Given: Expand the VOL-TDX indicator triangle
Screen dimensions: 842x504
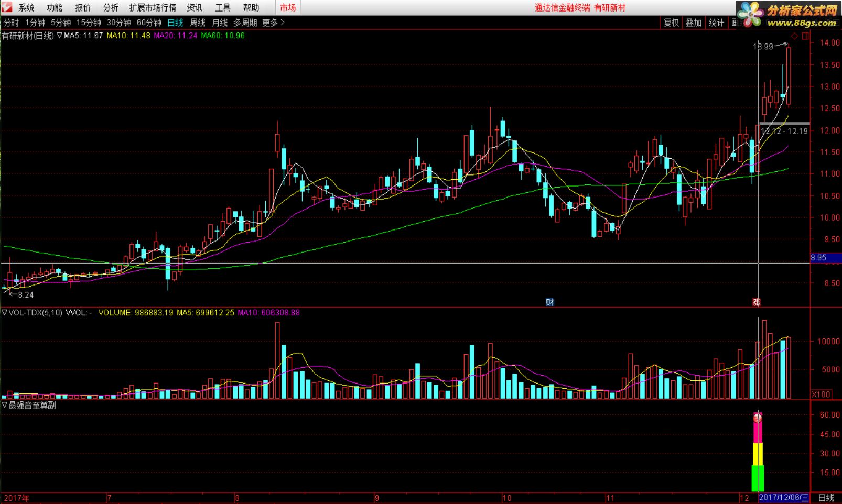Looking at the screenshot, I should 5,313.
